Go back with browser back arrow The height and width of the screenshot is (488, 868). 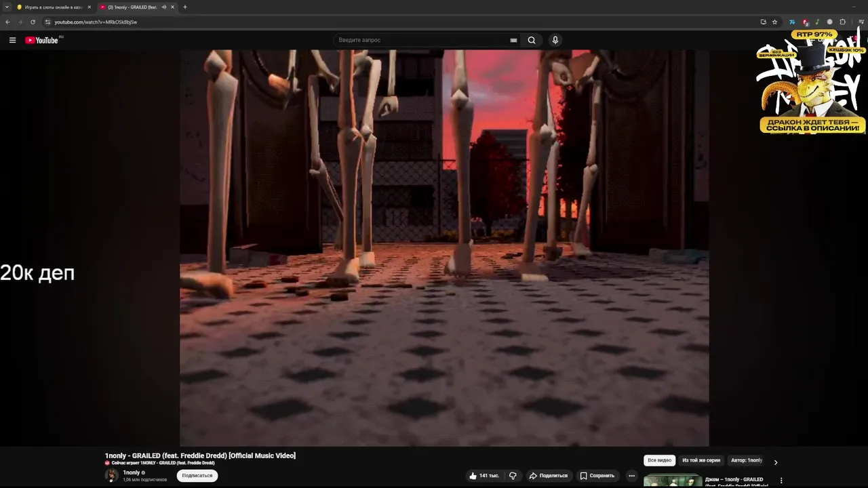pos(7,22)
